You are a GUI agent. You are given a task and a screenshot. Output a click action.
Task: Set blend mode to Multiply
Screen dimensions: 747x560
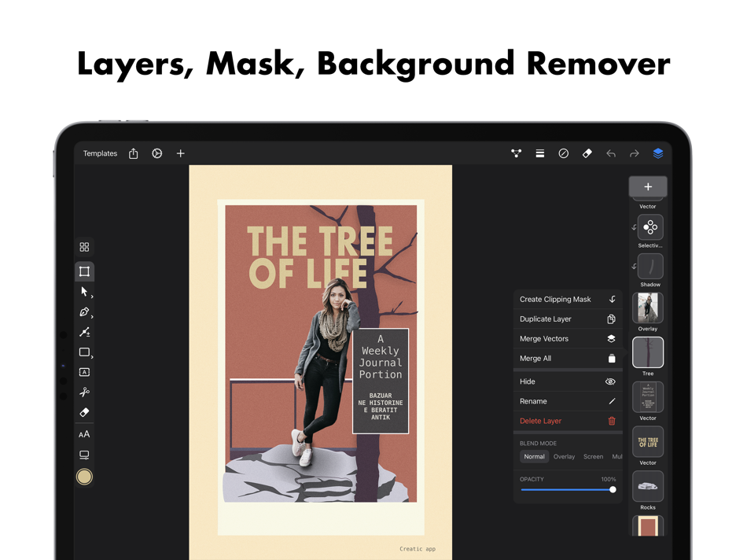(x=617, y=457)
